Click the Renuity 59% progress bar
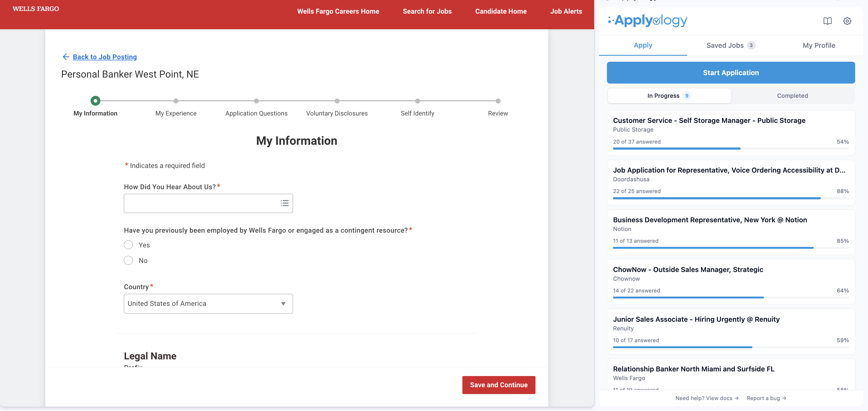 731,347
